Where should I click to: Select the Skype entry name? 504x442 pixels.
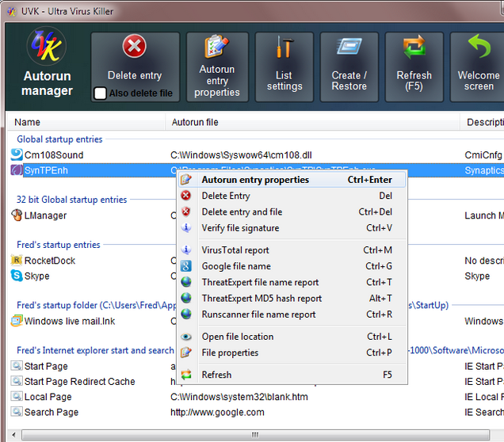(x=36, y=276)
